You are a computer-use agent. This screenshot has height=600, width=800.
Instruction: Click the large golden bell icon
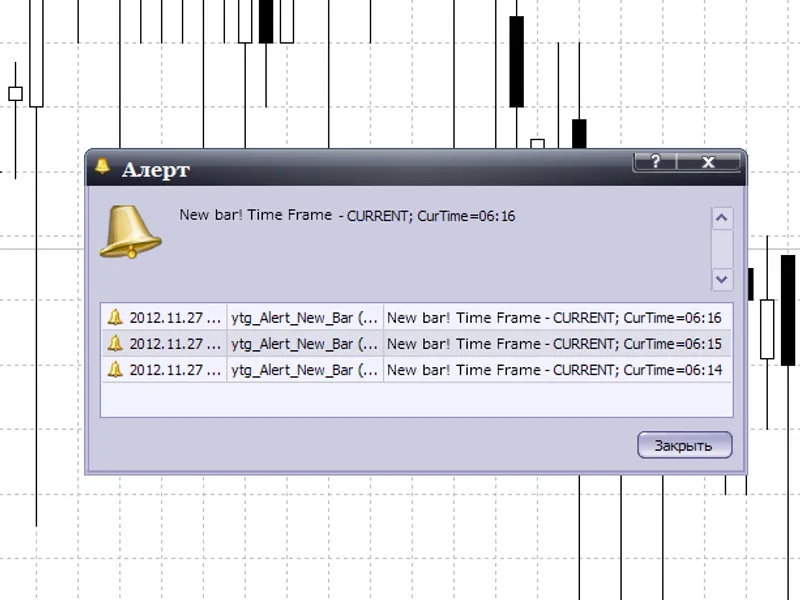point(131,231)
